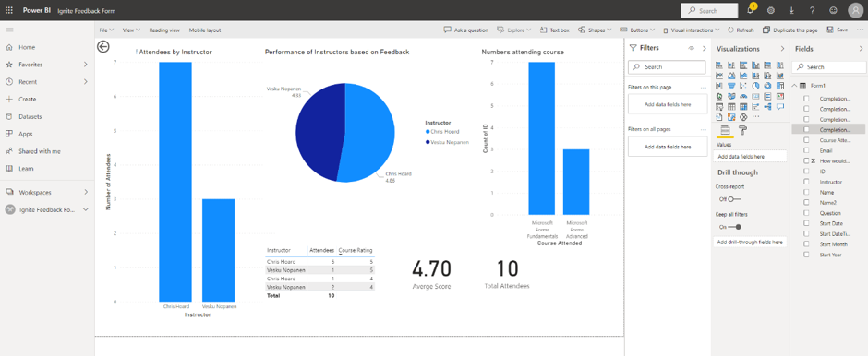Expand the Workspaces chevron
This screenshot has width=868, height=356.
tap(86, 192)
